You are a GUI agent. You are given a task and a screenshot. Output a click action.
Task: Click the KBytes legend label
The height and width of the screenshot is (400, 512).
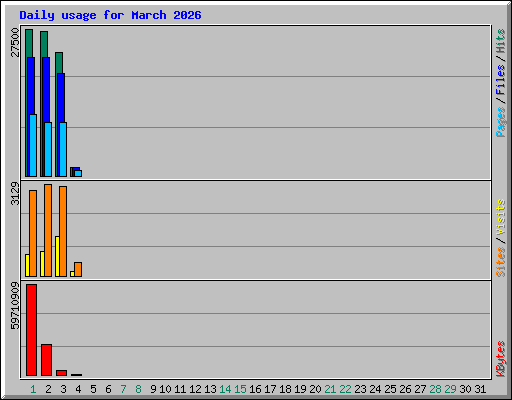point(500,359)
